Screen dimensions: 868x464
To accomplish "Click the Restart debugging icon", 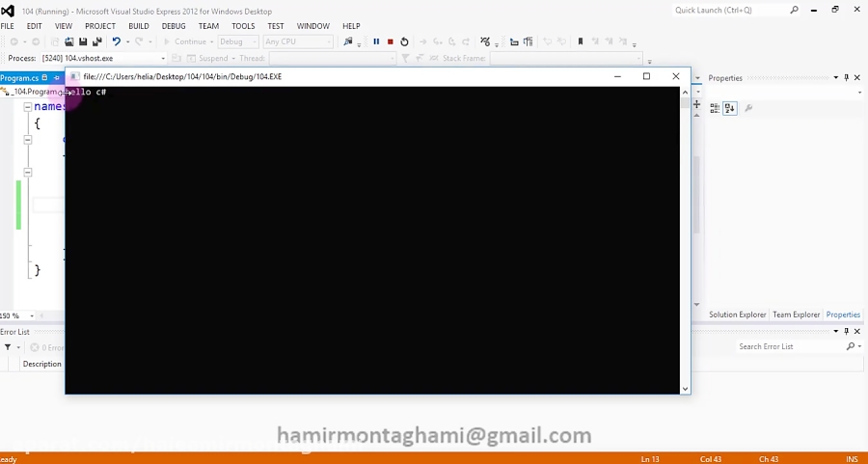I will (404, 41).
